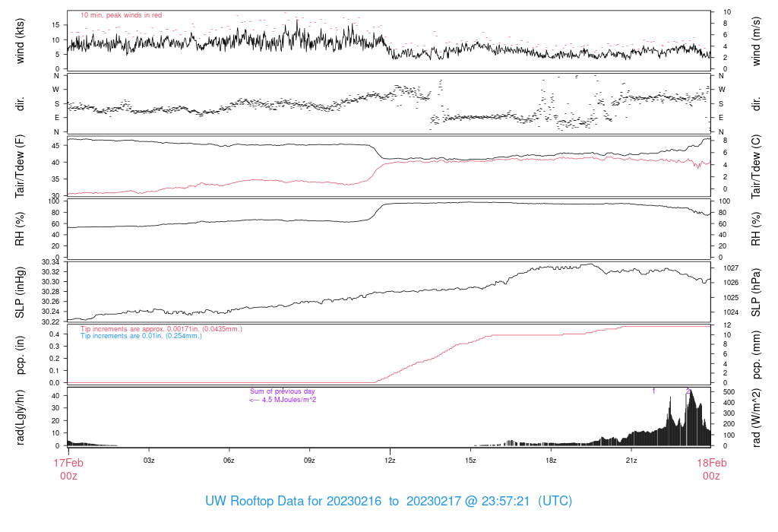Click blue tip increments 0.01in. note
The image size is (778, 532).
pos(141,336)
